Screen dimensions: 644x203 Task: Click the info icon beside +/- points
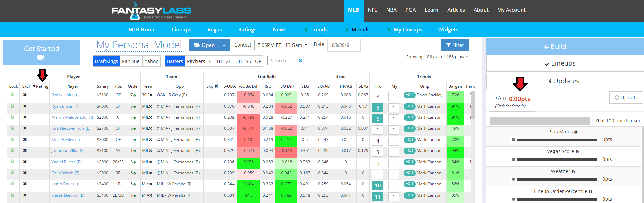504,99
